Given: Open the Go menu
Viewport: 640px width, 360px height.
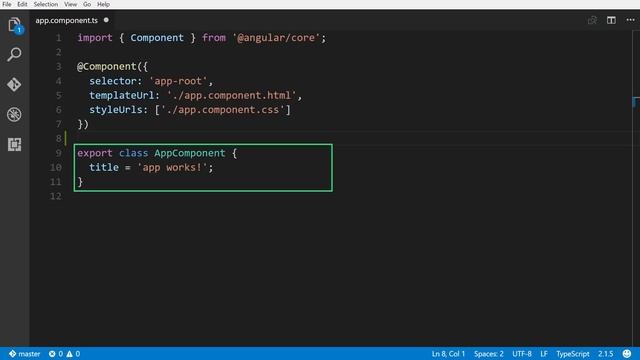Looking at the screenshot, I should point(87,4).
